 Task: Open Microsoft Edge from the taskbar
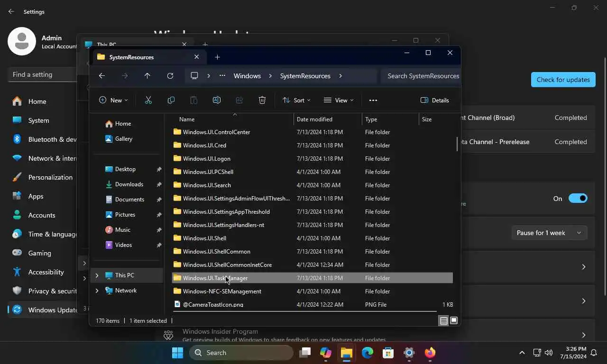(368, 353)
